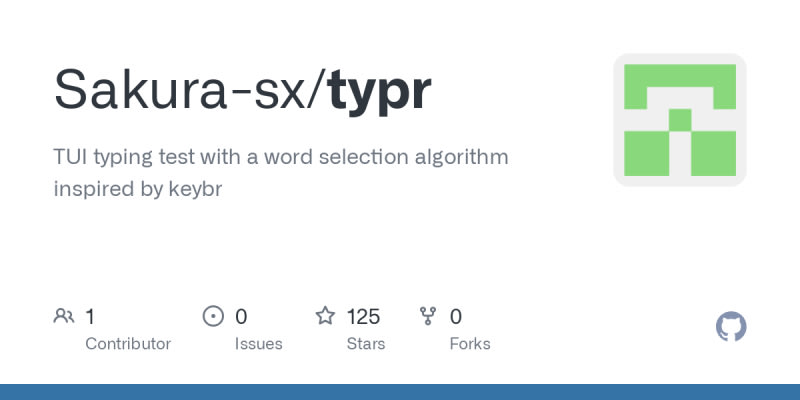This screenshot has height=400, width=800.
Task: Click the Contributor label
Action: [x=128, y=344]
